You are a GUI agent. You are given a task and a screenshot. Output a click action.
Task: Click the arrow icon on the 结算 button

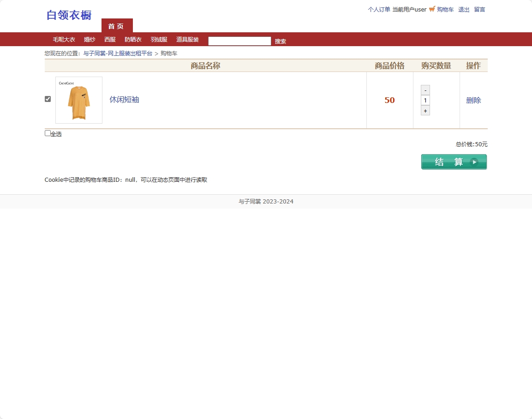[x=474, y=162]
